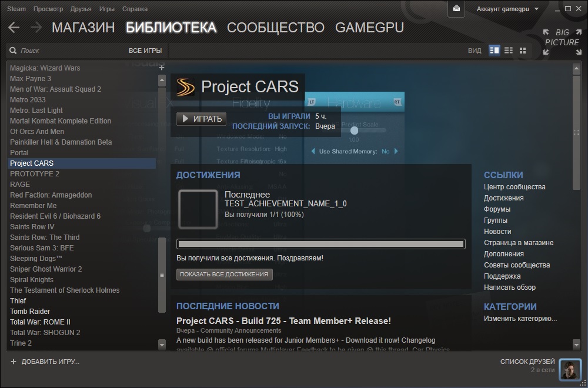Select Thief in the games list
Image resolution: width=588 pixels, height=388 pixels.
pyautogui.click(x=82, y=300)
